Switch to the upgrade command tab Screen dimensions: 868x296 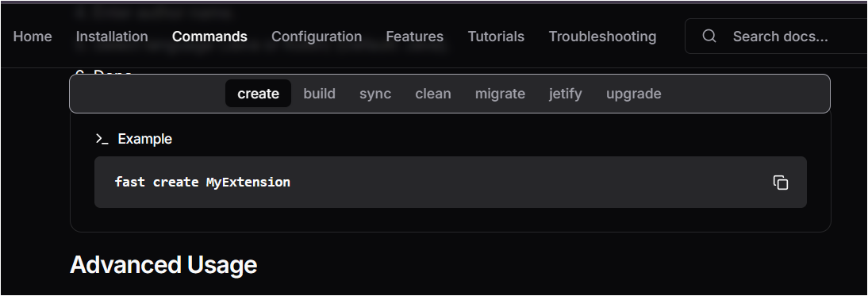[633, 94]
